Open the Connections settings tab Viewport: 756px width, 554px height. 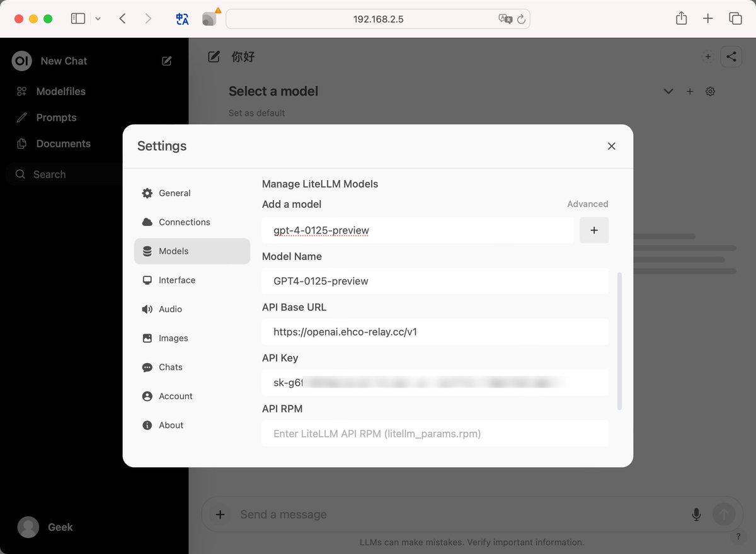[192, 222]
